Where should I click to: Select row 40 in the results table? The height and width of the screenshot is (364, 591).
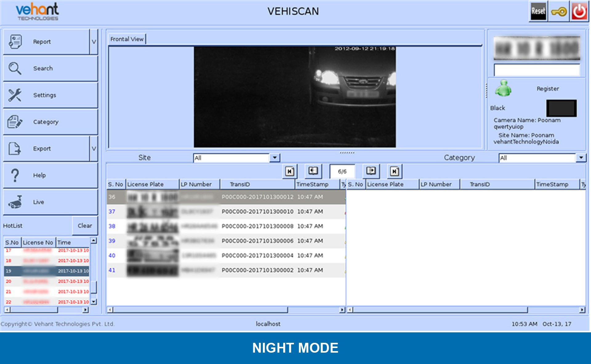226,255
